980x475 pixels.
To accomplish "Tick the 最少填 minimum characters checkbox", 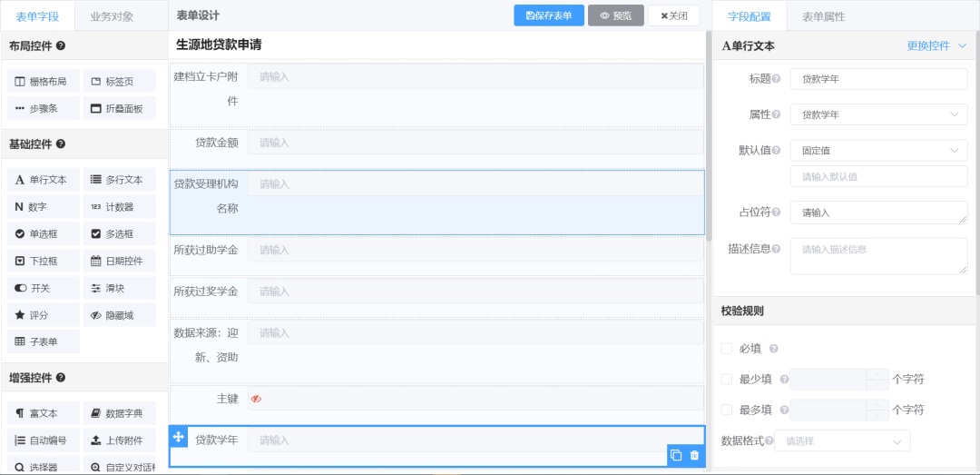I will (x=727, y=379).
